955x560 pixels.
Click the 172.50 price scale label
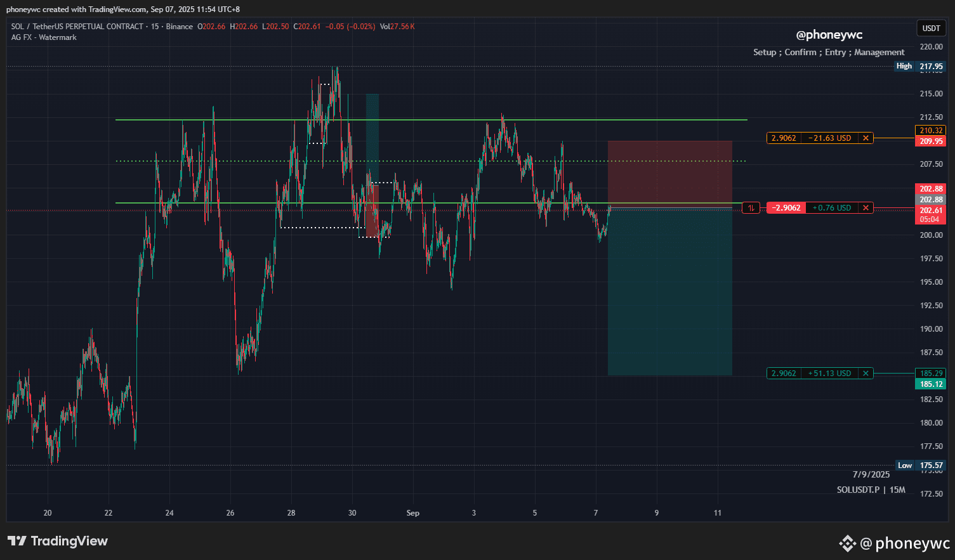pos(931,494)
